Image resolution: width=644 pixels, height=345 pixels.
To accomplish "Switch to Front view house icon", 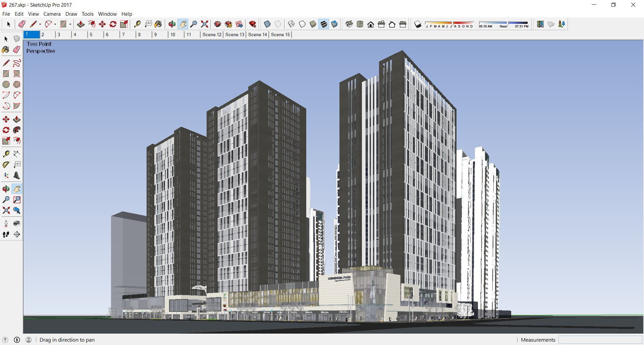I will click(x=371, y=24).
